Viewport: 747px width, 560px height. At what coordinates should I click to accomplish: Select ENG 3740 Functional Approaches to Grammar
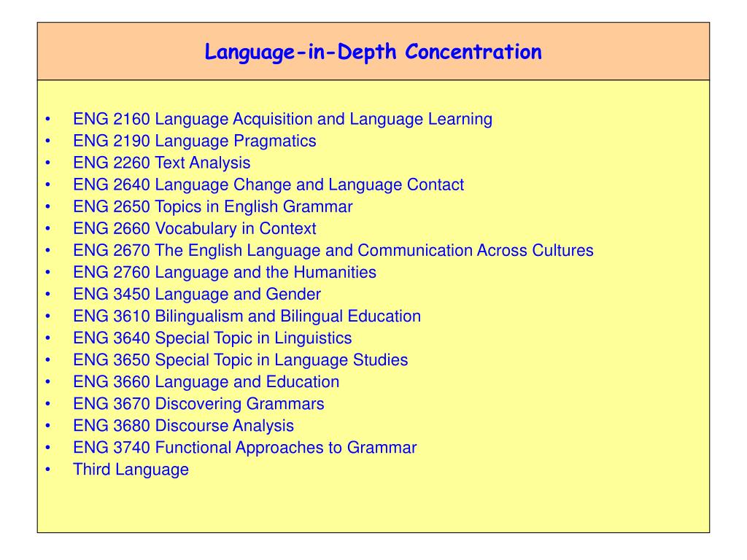tap(245, 448)
